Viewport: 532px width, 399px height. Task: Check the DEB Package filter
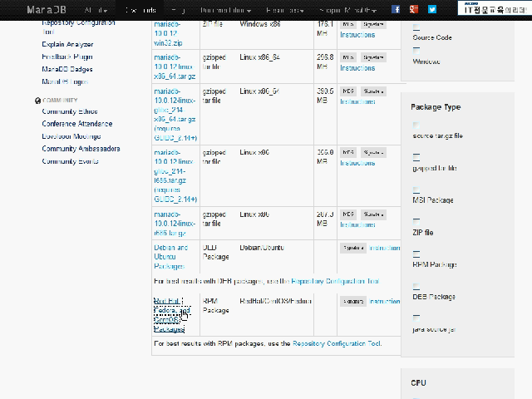(416, 286)
